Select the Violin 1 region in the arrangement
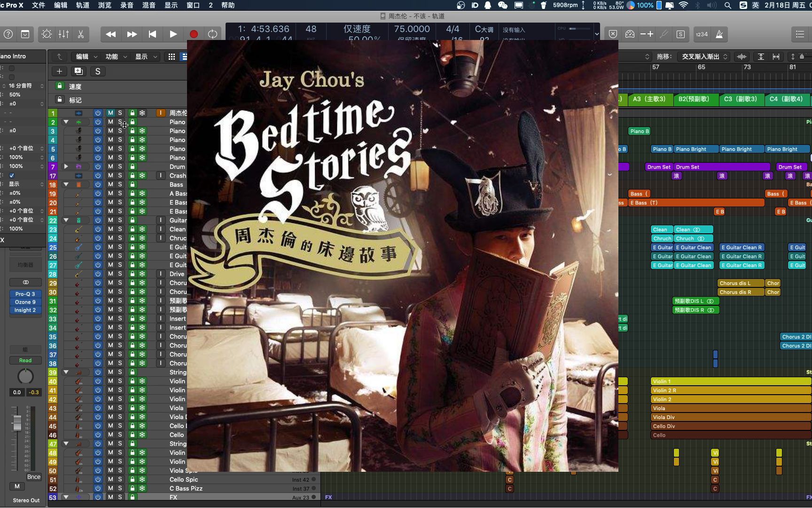The width and height of the screenshot is (812, 508). click(x=731, y=381)
